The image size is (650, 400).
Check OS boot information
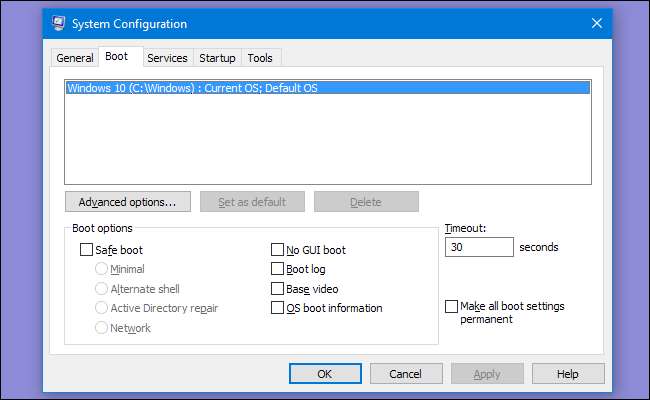tap(278, 308)
